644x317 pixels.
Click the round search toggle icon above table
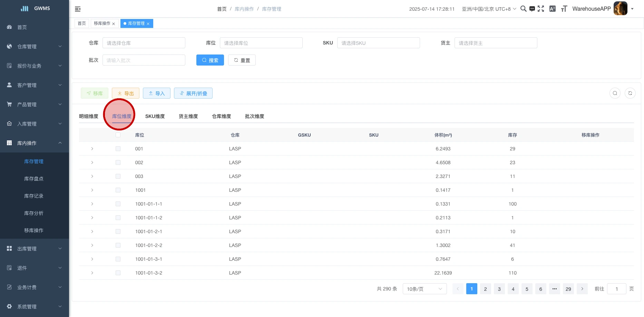(615, 93)
